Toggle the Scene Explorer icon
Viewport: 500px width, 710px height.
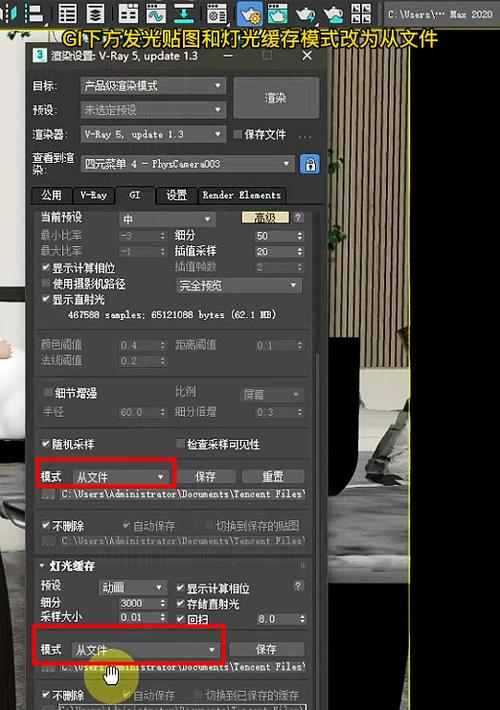click(67, 14)
